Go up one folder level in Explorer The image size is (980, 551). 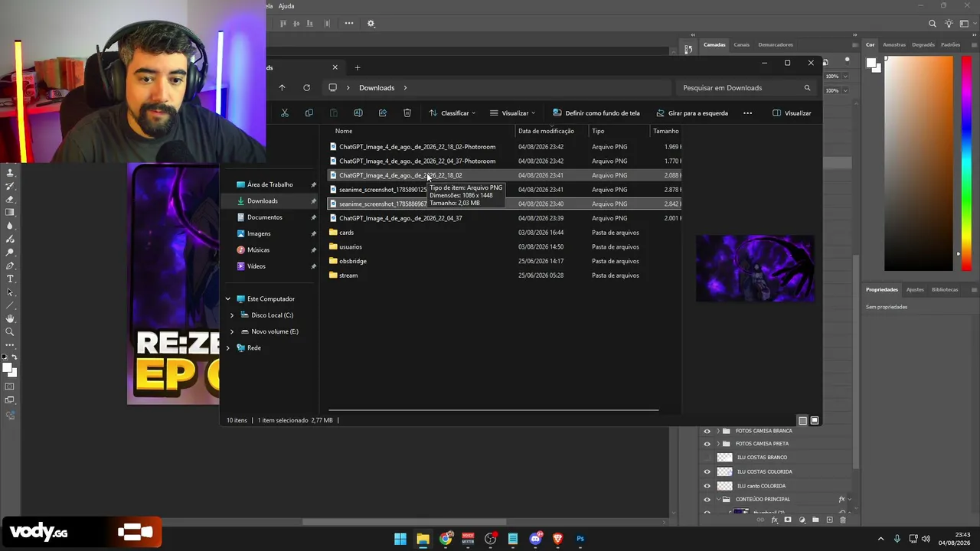coord(282,88)
